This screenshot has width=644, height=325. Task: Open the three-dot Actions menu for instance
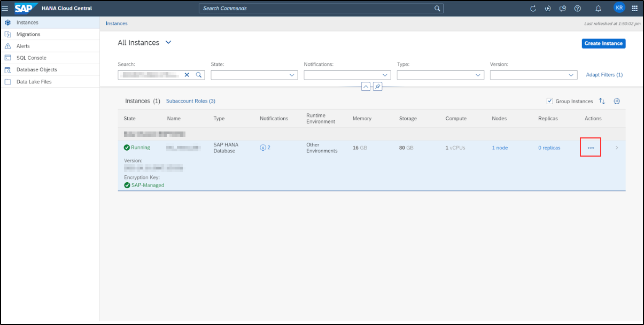pyautogui.click(x=591, y=148)
